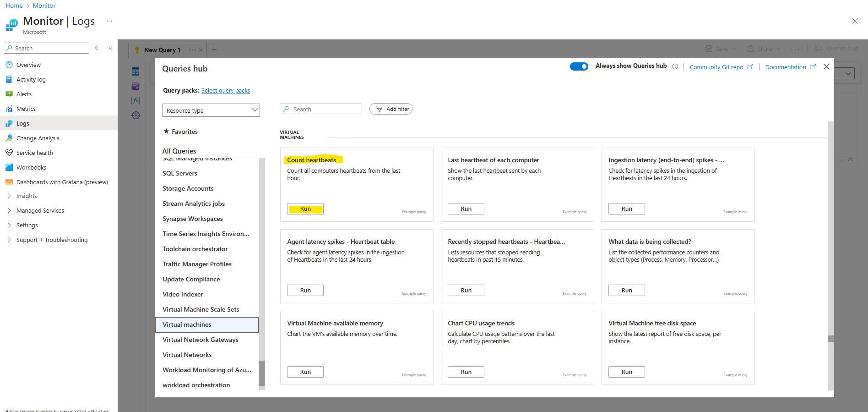Image resolution: width=868 pixels, height=412 pixels.
Task: Click the Monitor breadcrumb link
Action: (44, 5)
